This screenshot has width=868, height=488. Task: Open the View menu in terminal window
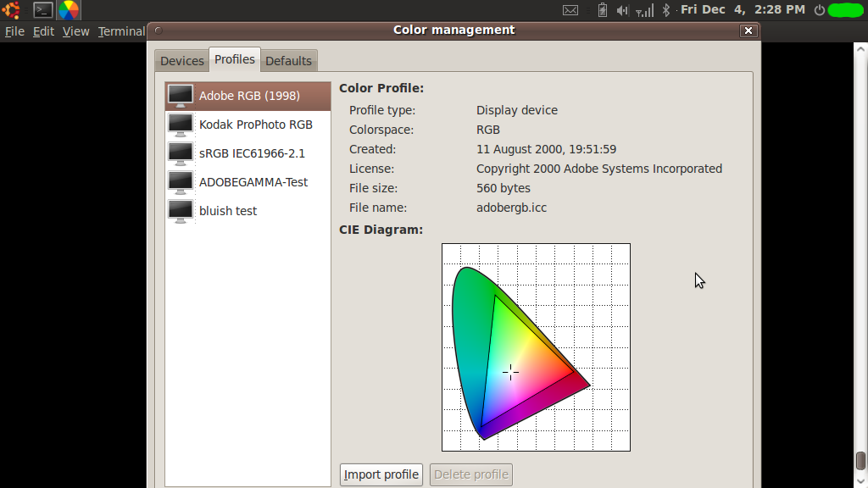(75, 31)
